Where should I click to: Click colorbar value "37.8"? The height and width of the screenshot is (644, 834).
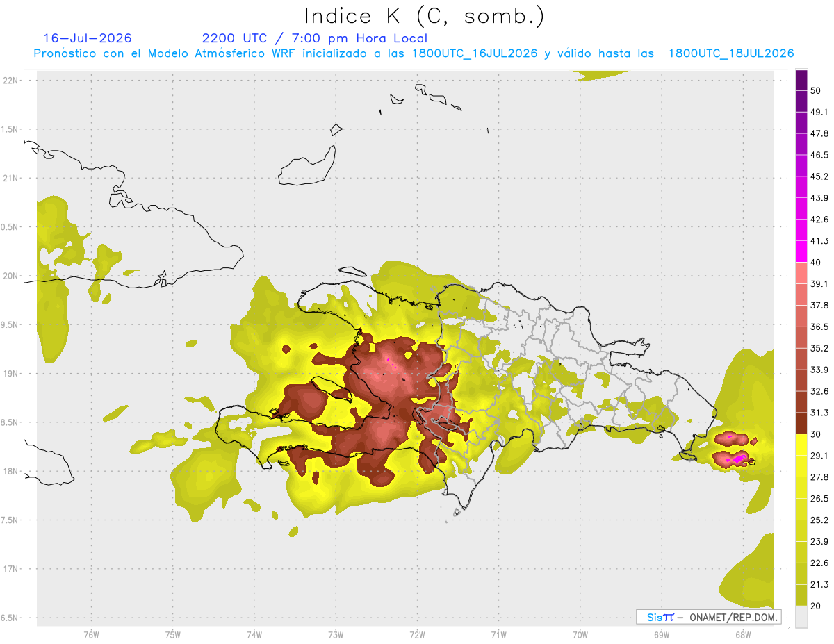[x=819, y=306]
